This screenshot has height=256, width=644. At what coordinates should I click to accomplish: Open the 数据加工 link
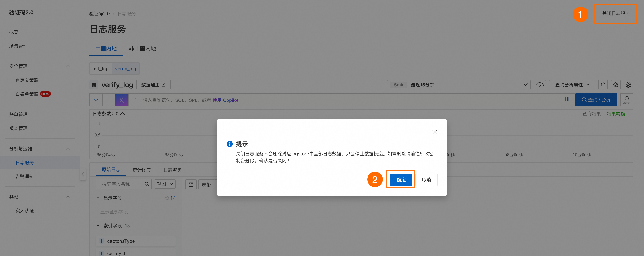click(x=153, y=85)
